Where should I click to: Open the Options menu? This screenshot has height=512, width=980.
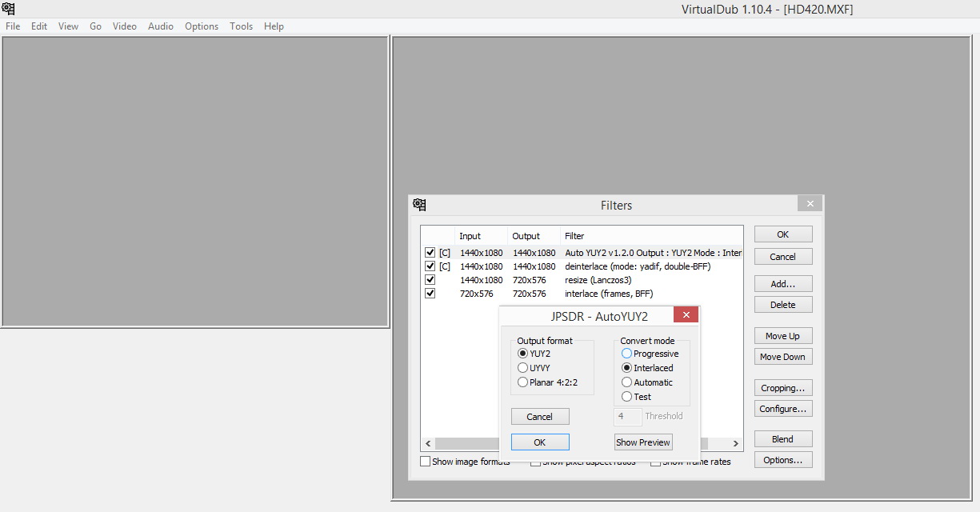click(202, 26)
